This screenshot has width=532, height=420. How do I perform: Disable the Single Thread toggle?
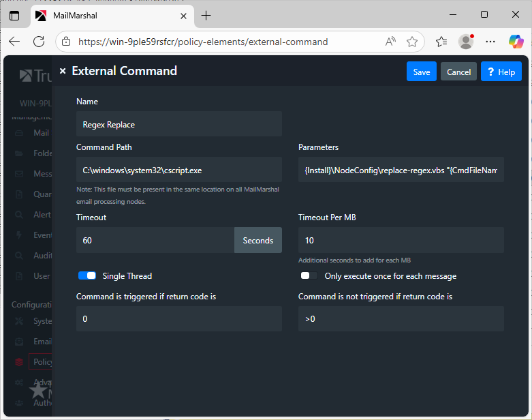click(x=87, y=275)
